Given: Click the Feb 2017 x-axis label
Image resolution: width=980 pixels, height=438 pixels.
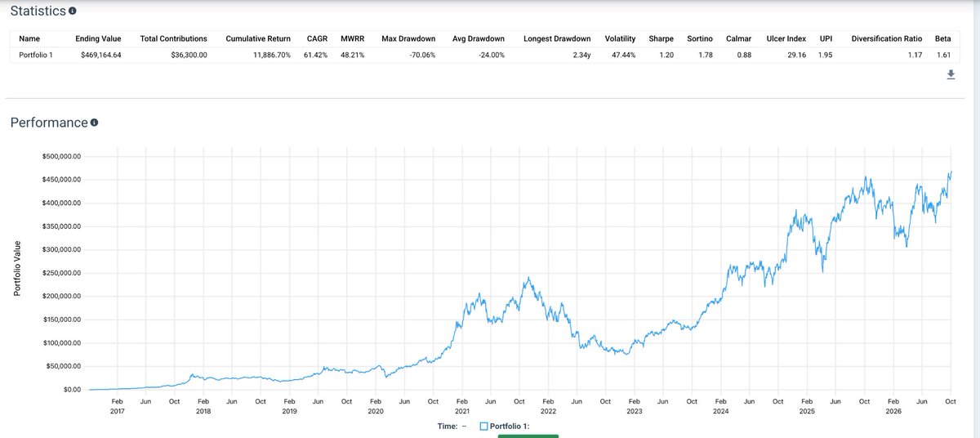Looking at the screenshot, I should pyautogui.click(x=117, y=406).
